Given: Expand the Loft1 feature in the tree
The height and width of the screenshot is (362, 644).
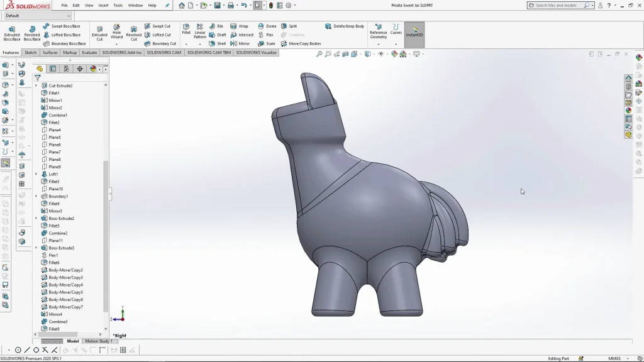Looking at the screenshot, I should pyautogui.click(x=36, y=174).
